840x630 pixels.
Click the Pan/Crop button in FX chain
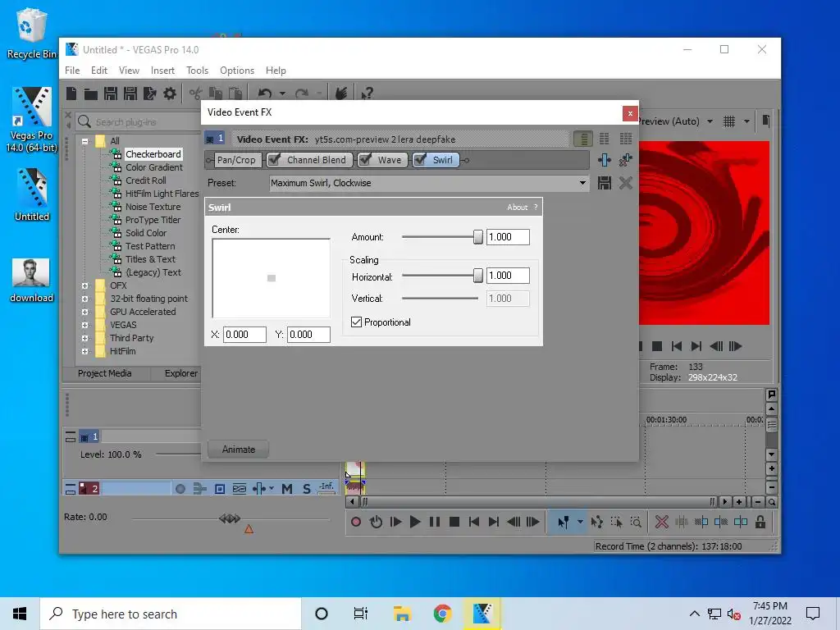point(236,160)
